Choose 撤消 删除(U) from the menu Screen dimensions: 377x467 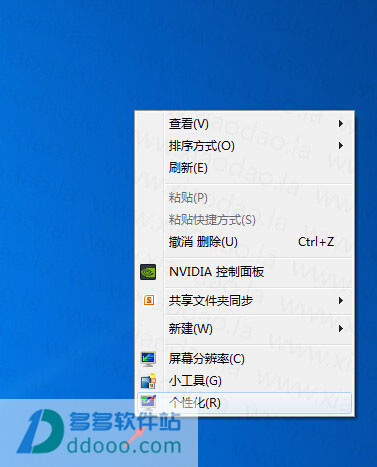[244, 242]
